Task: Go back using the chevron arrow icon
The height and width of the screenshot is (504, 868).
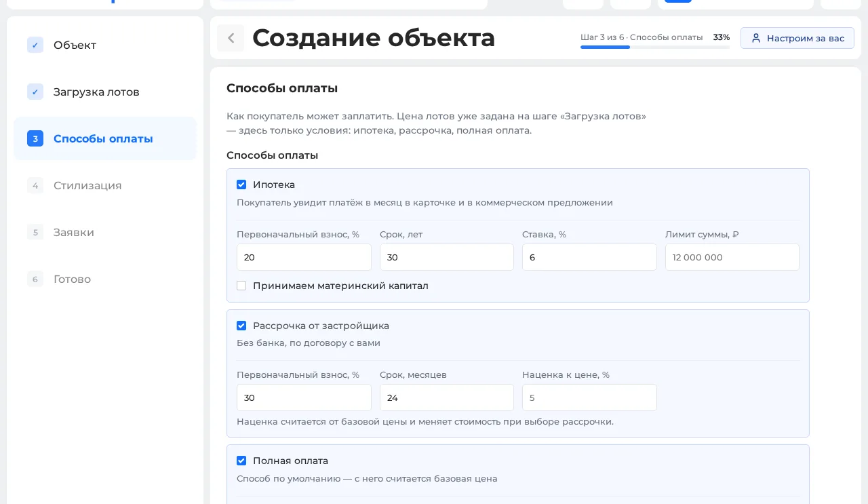Action: click(x=231, y=38)
